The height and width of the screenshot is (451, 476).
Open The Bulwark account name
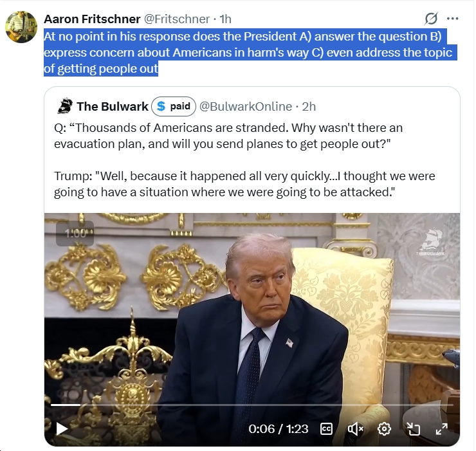coord(113,107)
